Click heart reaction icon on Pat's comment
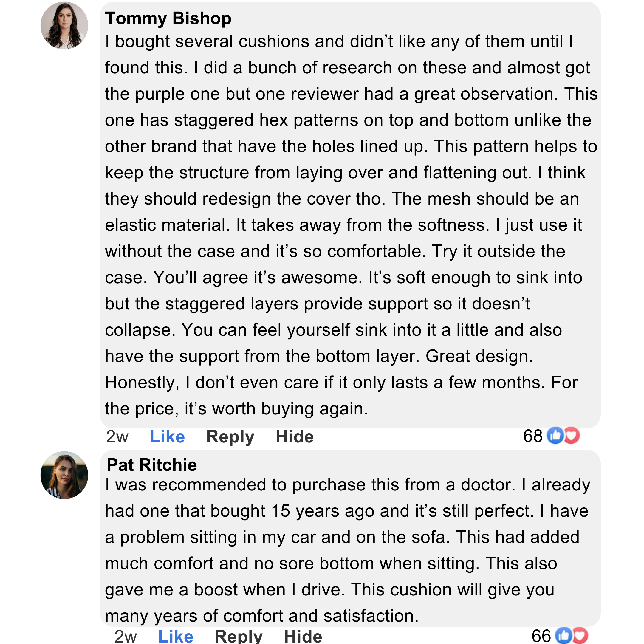This screenshot has height=644, width=644. 580,635
